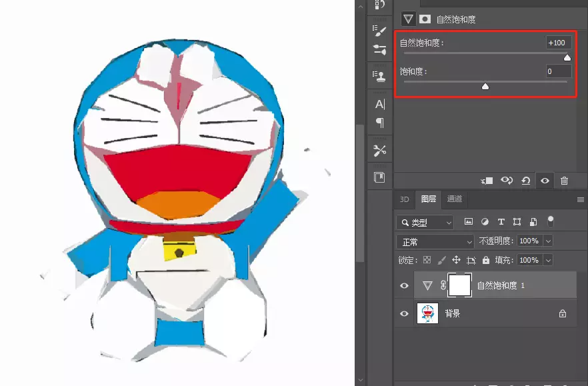
Task: Open the Brush Settings panel icon
Action: (379, 31)
